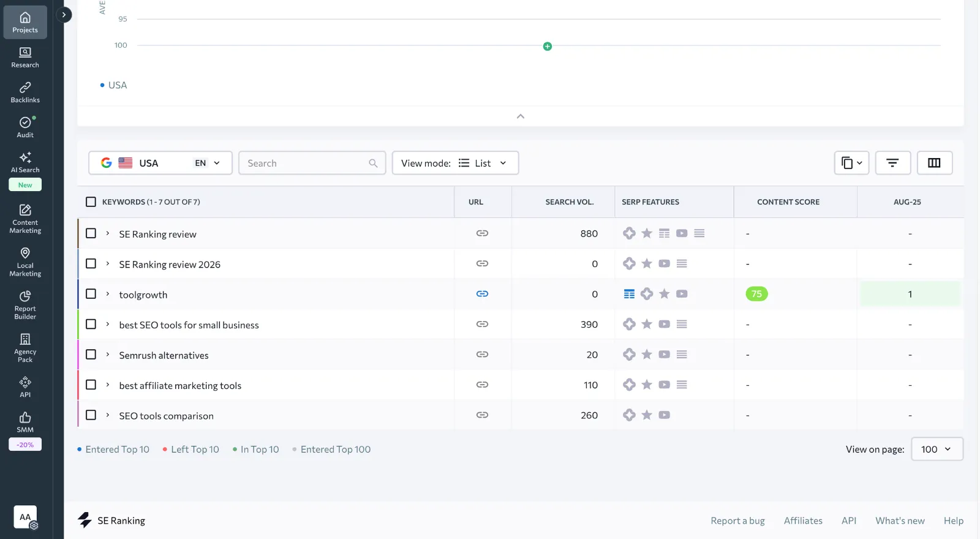Click the search magnifier icon
This screenshot has width=980, height=539.
(373, 163)
